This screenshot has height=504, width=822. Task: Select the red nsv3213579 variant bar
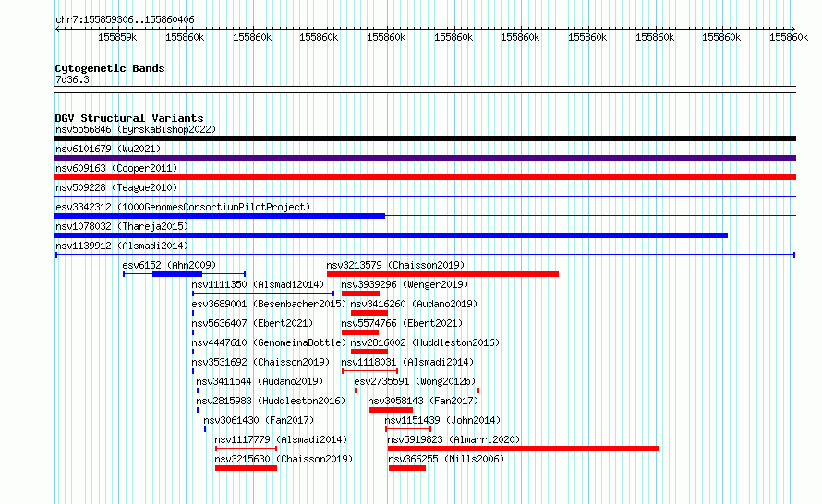442,274
